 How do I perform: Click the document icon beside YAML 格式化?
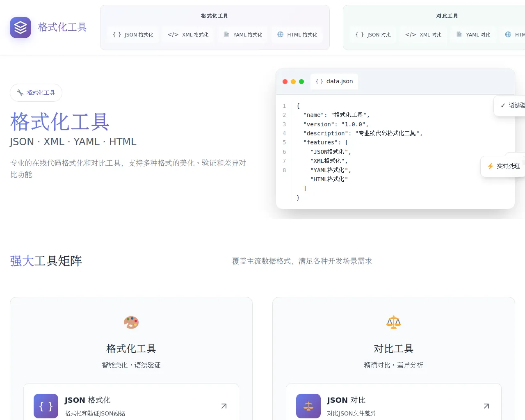point(226,35)
